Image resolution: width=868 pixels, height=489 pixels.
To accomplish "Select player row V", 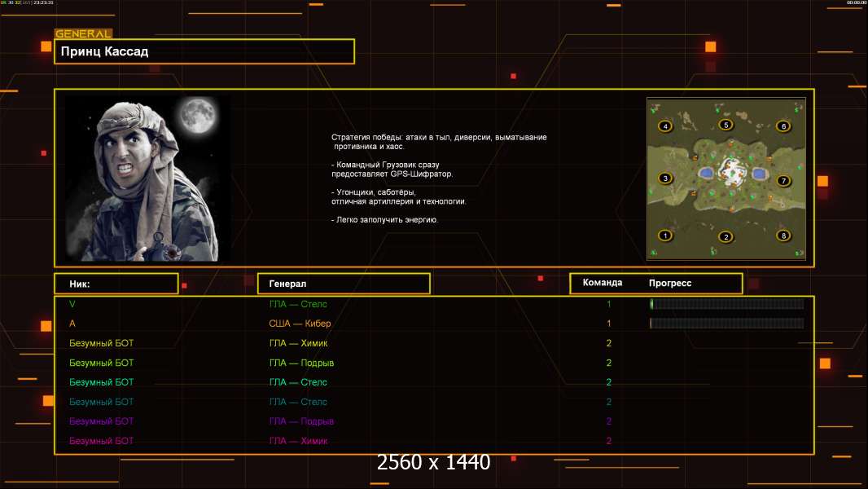I will pos(434,304).
